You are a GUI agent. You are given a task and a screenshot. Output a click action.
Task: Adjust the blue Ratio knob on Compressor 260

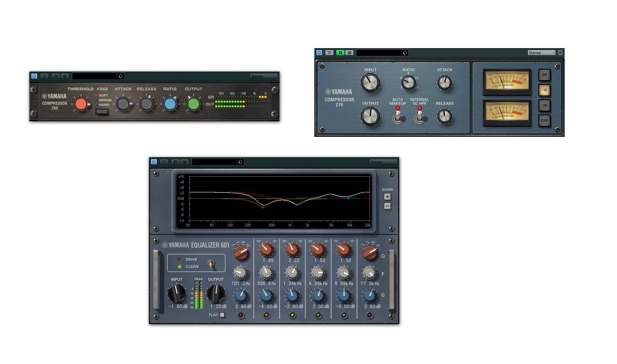pos(170,104)
